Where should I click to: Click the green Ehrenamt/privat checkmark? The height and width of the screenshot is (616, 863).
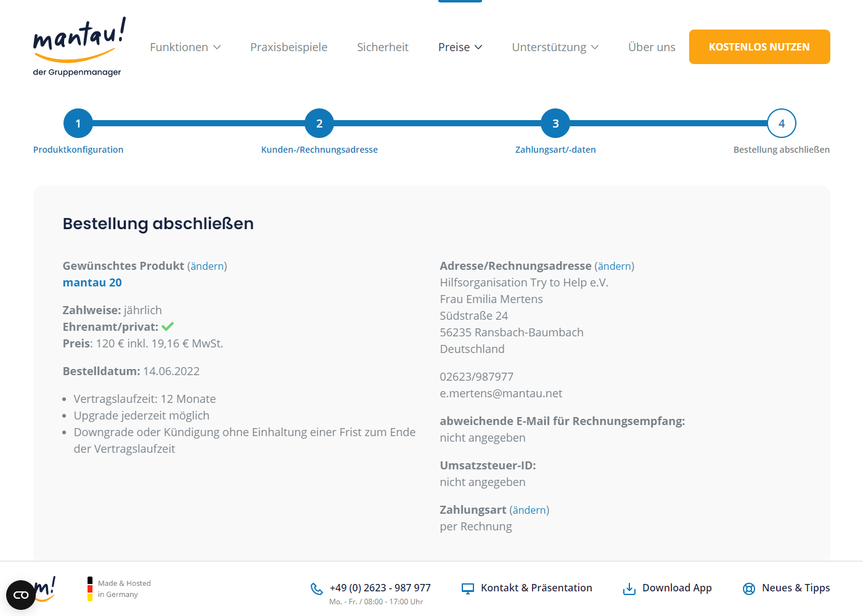tap(168, 326)
